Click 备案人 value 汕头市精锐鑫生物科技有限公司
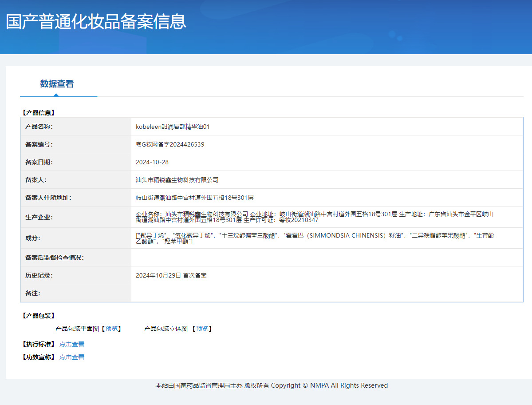Image resolution: width=532 pixels, height=405 pixels. coord(177,180)
